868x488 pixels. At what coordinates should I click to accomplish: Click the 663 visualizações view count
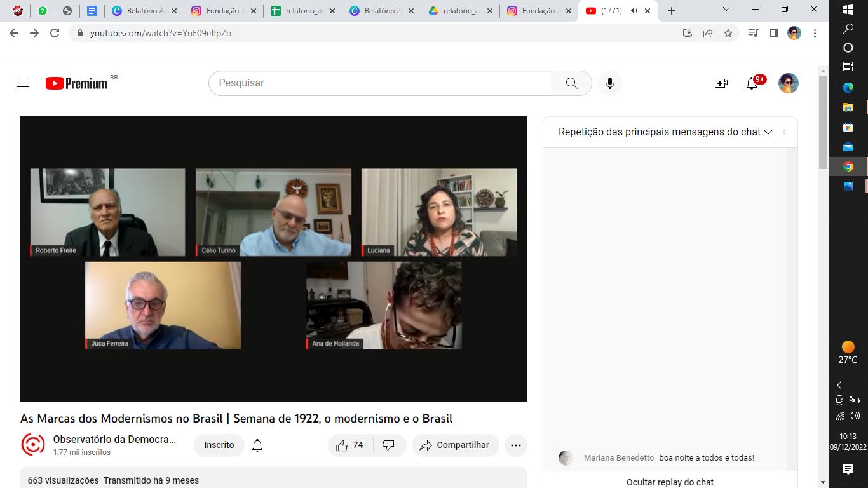coord(63,480)
